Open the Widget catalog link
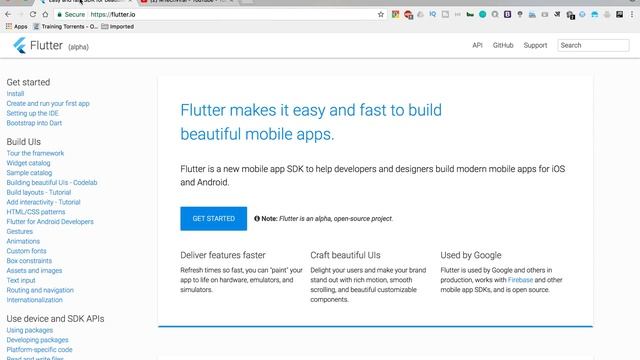Viewport: 640px width, 360px height. tap(28, 163)
